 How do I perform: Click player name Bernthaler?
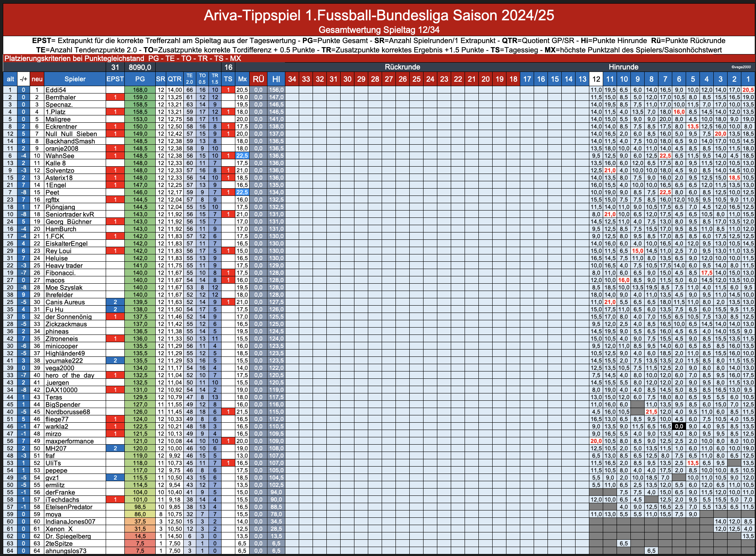pos(61,97)
